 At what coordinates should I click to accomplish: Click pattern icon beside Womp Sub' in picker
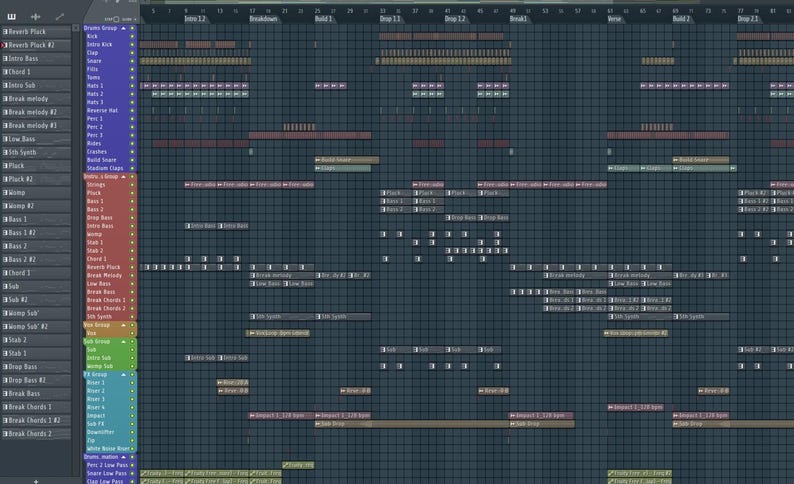(x=5, y=313)
